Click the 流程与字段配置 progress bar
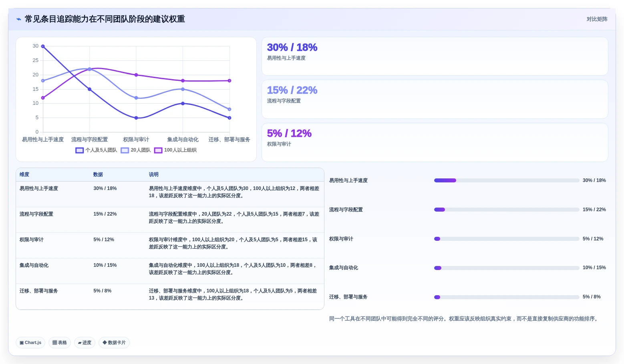The height and width of the screenshot is (364, 624). [x=507, y=210]
